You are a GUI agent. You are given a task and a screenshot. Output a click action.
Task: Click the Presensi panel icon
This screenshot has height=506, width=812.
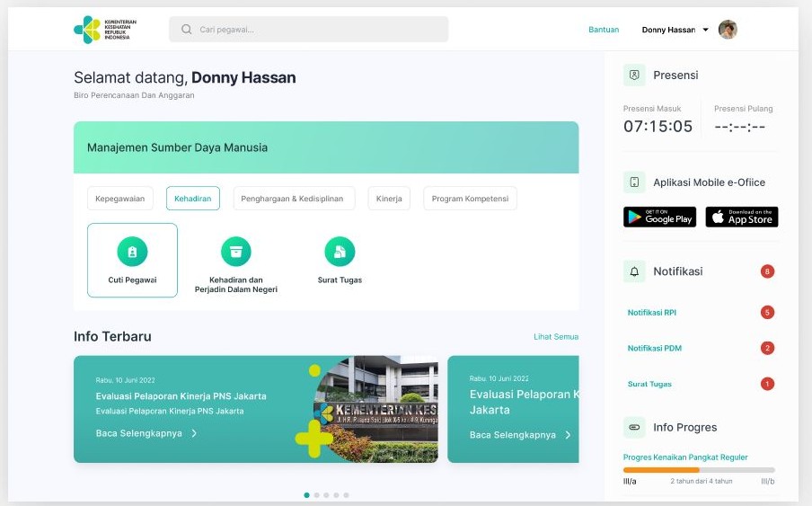(634, 75)
